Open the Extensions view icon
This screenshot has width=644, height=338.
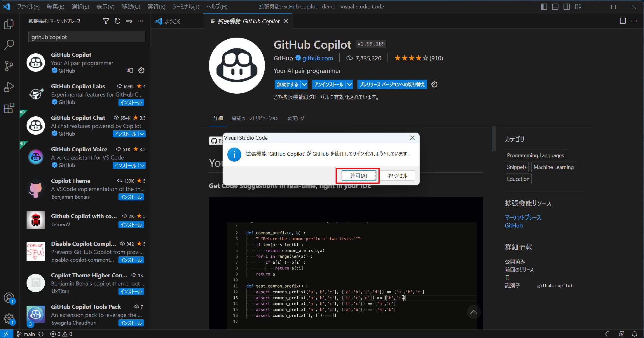(x=9, y=108)
